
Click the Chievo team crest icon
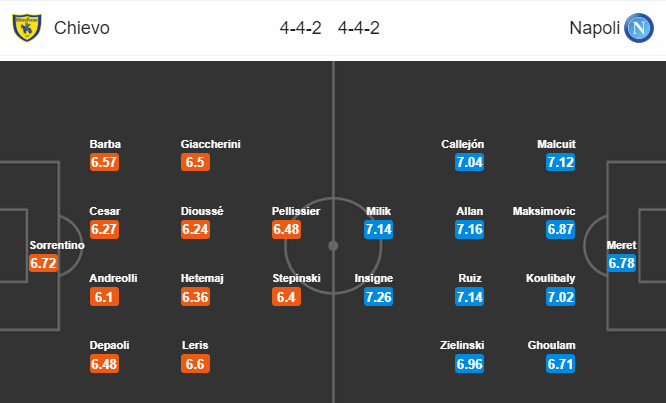tap(27, 28)
